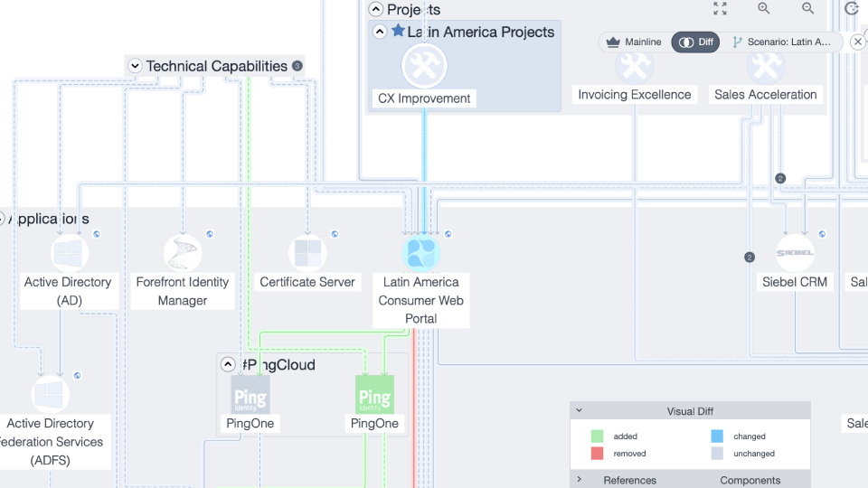This screenshot has height=488, width=868.
Task: Click the unchanged grey legend swatch
Action: (717, 453)
